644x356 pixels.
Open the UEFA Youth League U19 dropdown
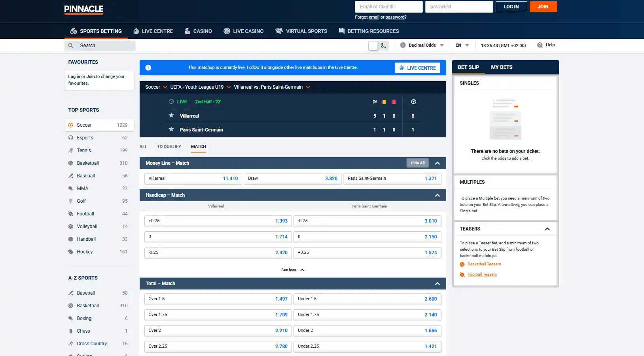(x=201, y=87)
